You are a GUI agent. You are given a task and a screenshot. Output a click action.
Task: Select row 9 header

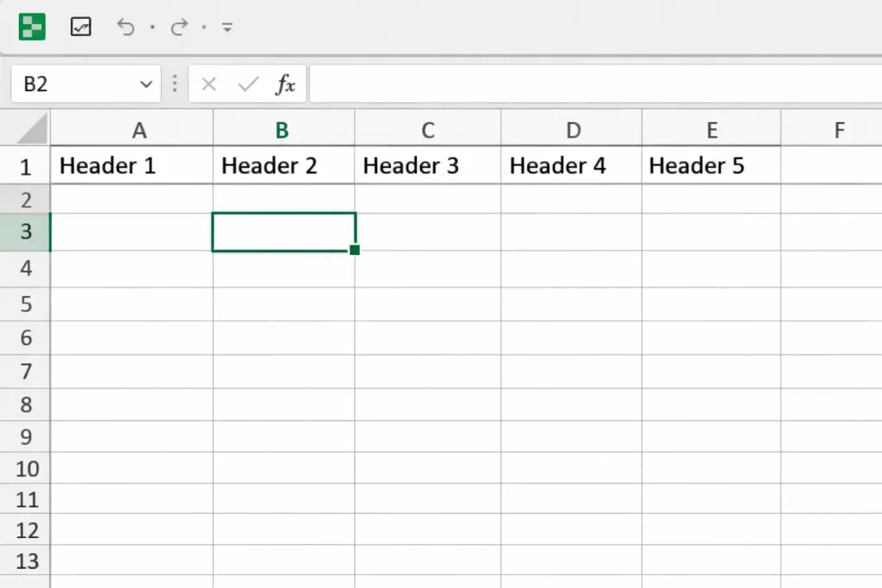(25, 436)
